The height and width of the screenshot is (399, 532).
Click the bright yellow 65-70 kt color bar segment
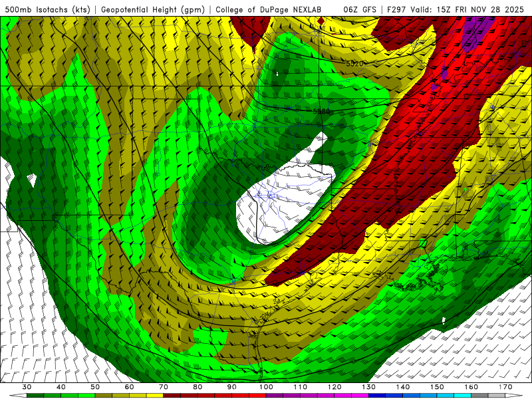pyautogui.click(x=155, y=396)
